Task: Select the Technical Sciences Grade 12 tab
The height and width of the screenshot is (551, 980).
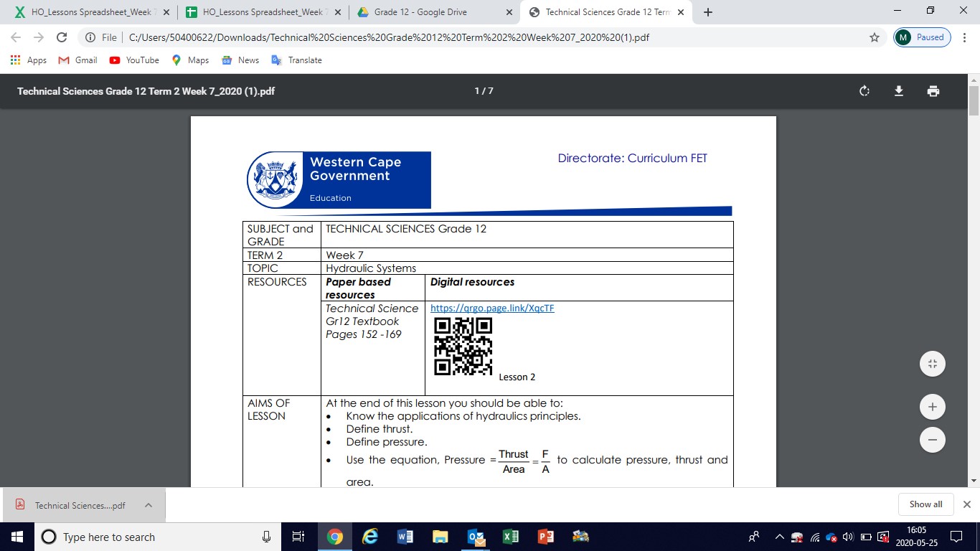Action: tap(607, 12)
